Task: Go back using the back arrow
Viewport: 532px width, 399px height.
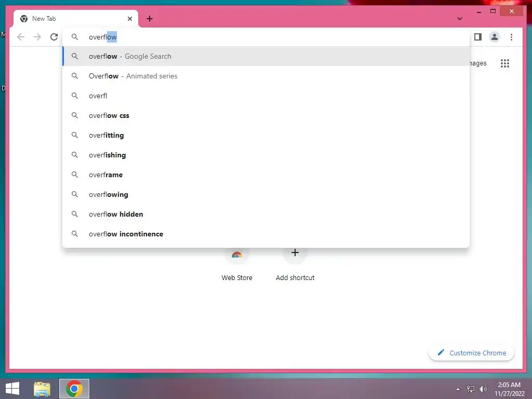Action: point(21,37)
